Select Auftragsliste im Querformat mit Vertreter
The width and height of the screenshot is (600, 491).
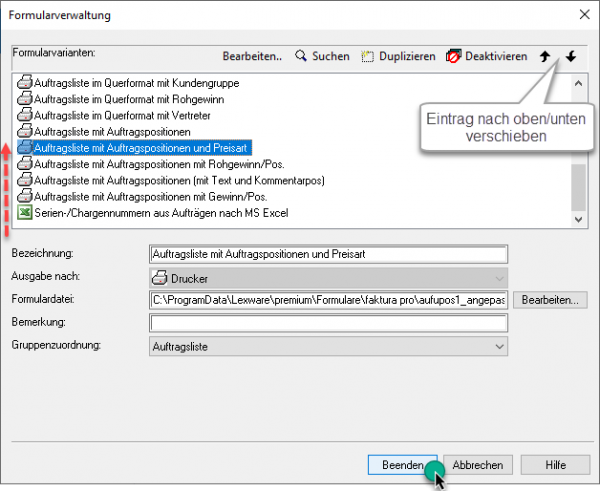pos(122,115)
